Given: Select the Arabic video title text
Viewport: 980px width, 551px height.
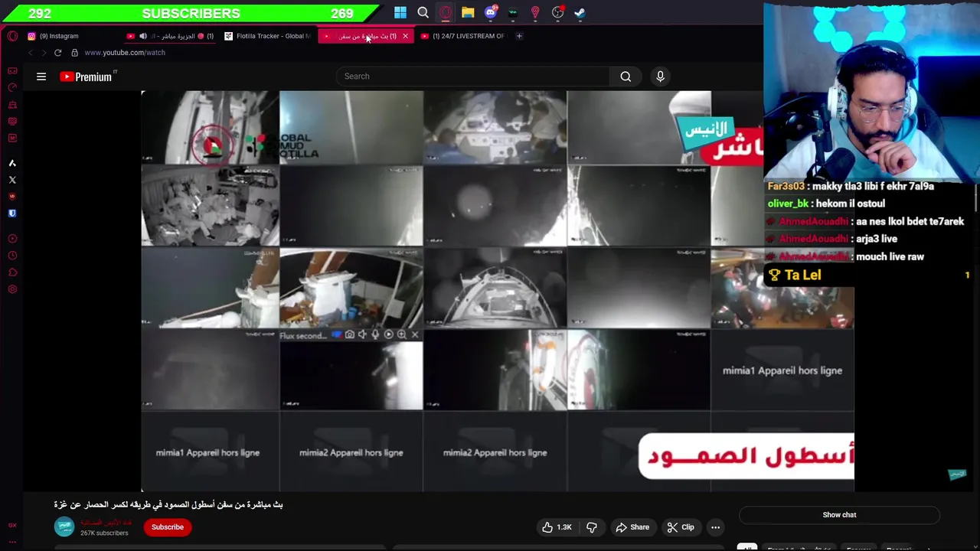Looking at the screenshot, I should click(x=168, y=504).
